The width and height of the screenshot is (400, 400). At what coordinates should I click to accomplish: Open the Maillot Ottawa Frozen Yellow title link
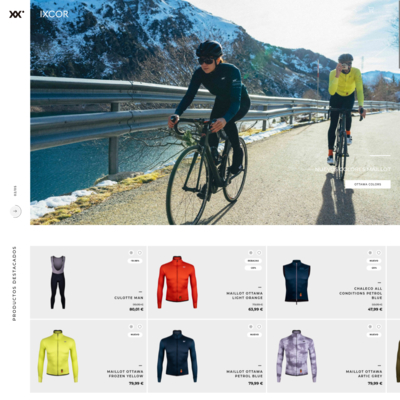tap(125, 374)
